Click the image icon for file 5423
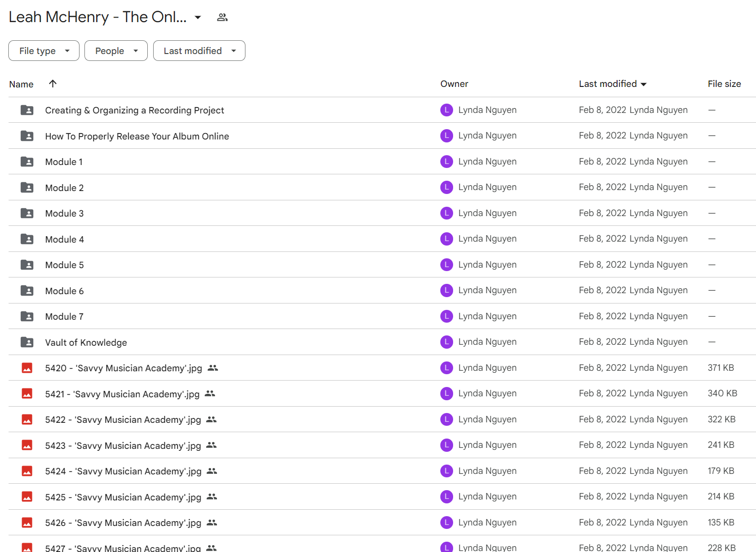Screen dimensions: 756x552 (27, 445)
